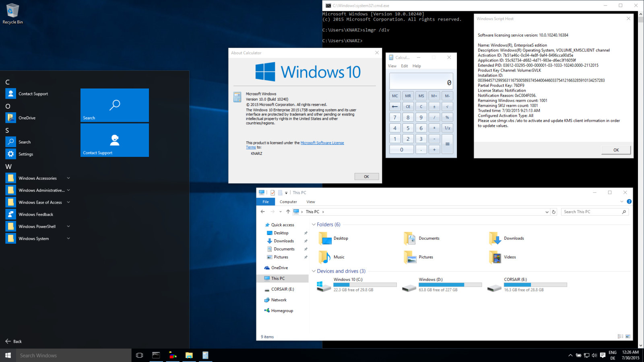Open Explorer help question mark icon
The height and width of the screenshot is (362, 644).
click(x=629, y=202)
